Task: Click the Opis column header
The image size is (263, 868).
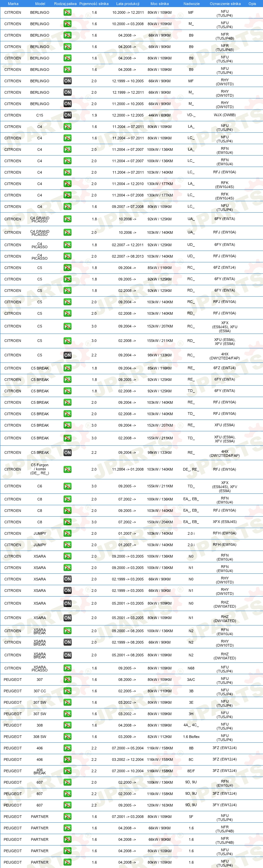Action: (x=252, y=4)
